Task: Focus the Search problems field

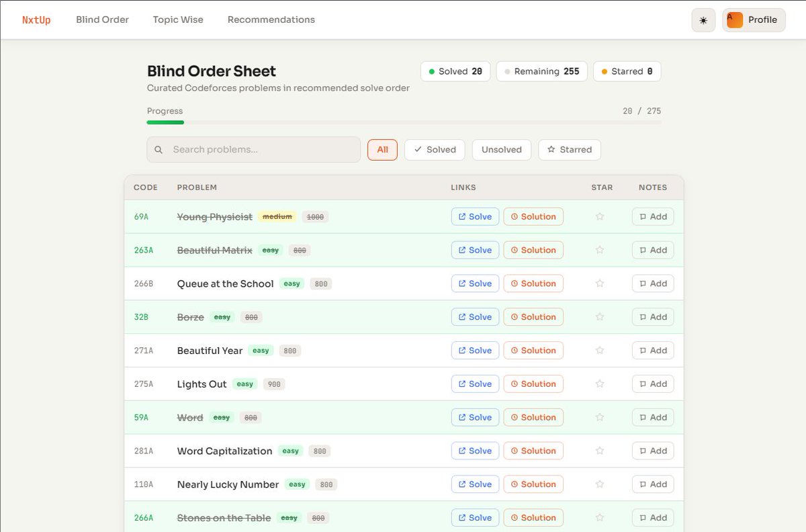Action: coord(254,150)
